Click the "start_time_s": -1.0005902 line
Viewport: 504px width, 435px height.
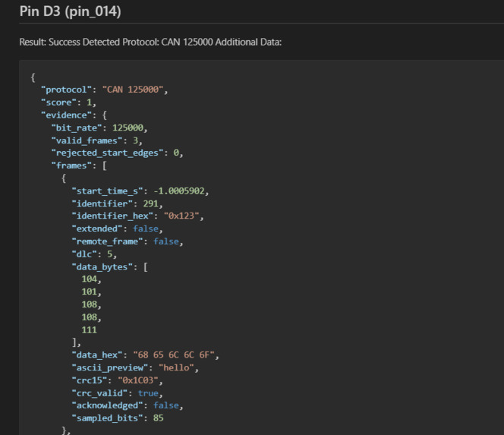pyautogui.click(x=140, y=191)
